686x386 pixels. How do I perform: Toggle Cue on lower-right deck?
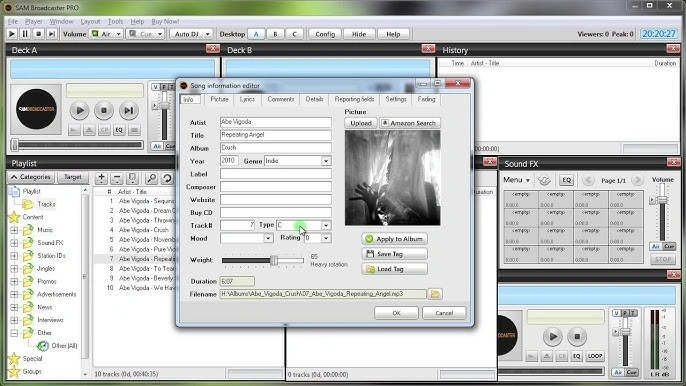tap(631, 372)
